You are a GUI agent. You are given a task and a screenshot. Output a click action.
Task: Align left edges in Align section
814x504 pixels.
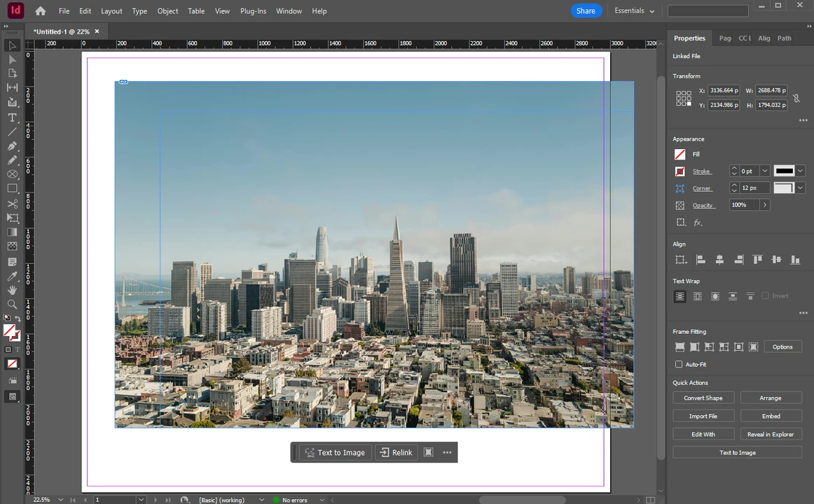pos(701,260)
